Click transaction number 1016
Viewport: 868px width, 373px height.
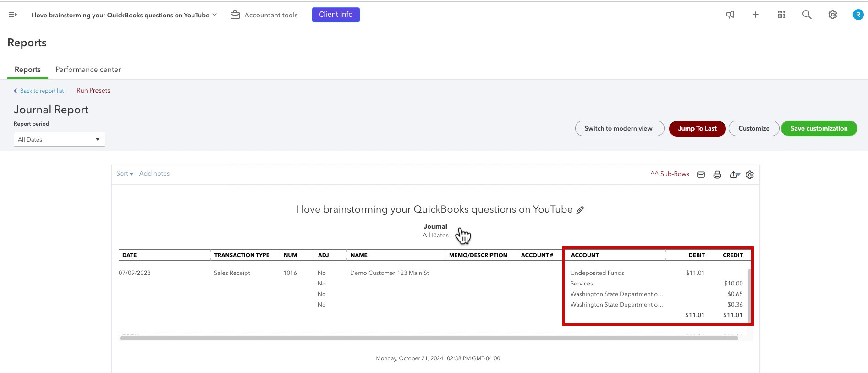click(290, 273)
